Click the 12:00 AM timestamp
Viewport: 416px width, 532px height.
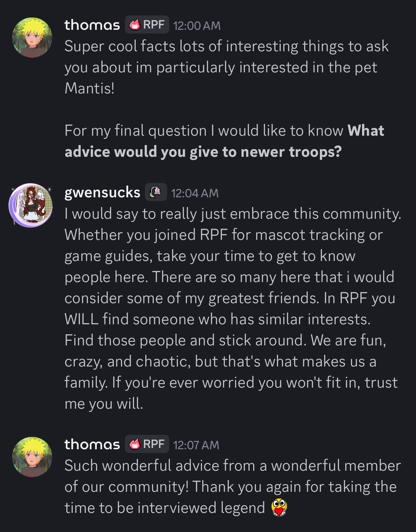click(197, 26)
